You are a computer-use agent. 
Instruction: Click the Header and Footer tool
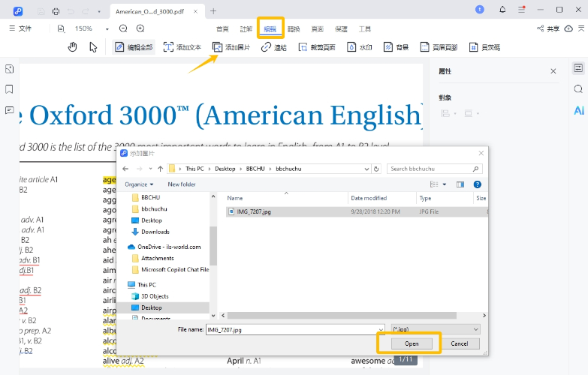point(439,47)
